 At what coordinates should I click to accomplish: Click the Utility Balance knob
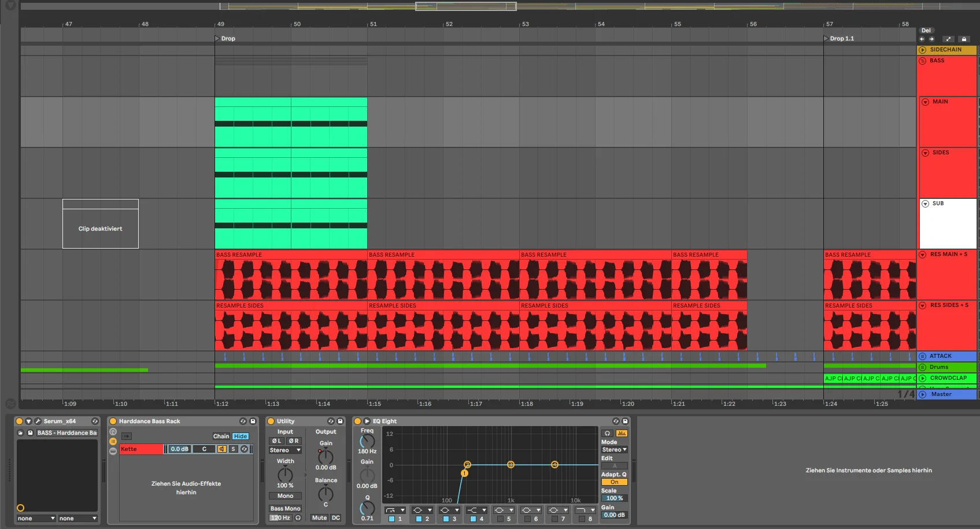click(x=326, y=493)
